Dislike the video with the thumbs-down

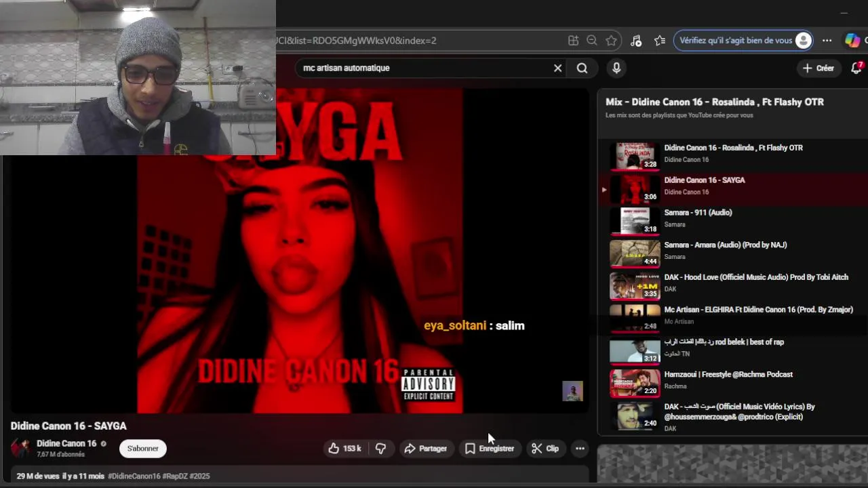380,449
